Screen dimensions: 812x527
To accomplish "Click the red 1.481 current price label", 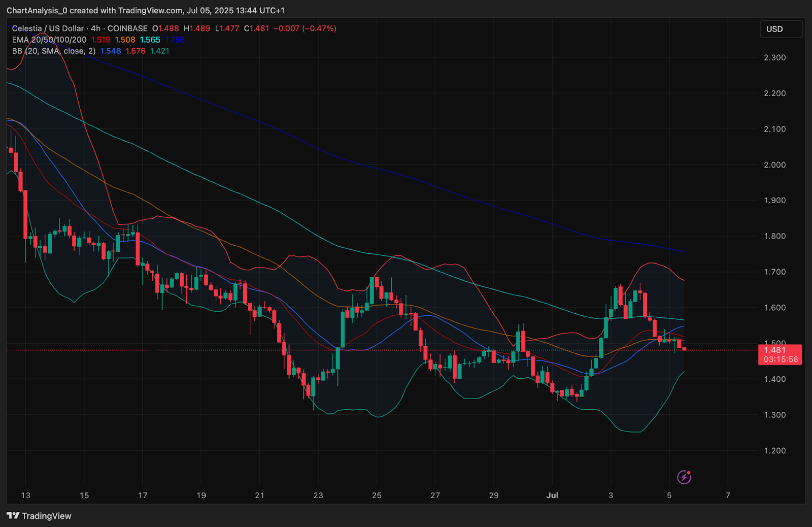I will [775, 350].
